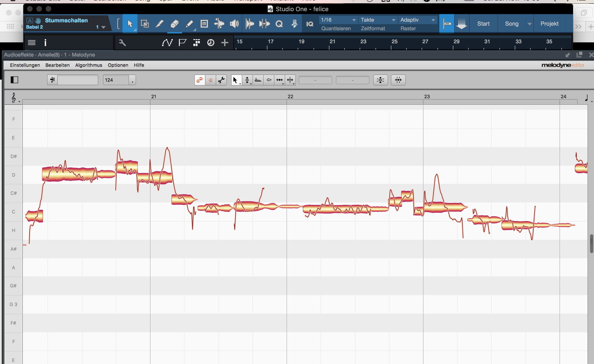Open the Takte Zeitformat dropdown
The height and width of the screenshot is (364, 594).
(x=378, y=20)
